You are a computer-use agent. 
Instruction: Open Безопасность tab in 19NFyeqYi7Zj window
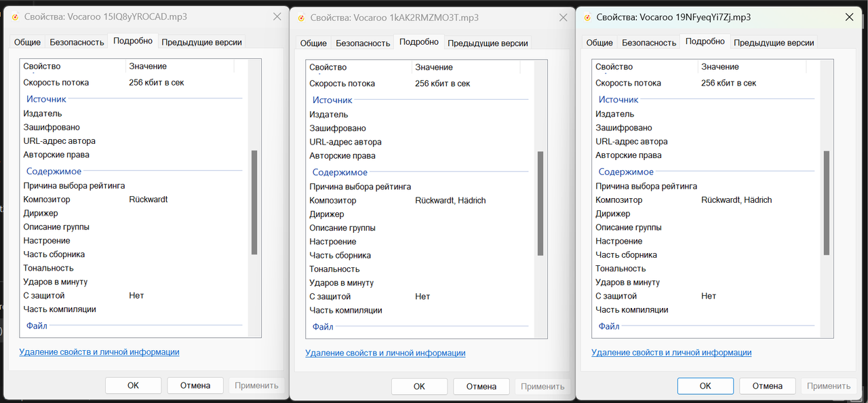click(649, 43)
